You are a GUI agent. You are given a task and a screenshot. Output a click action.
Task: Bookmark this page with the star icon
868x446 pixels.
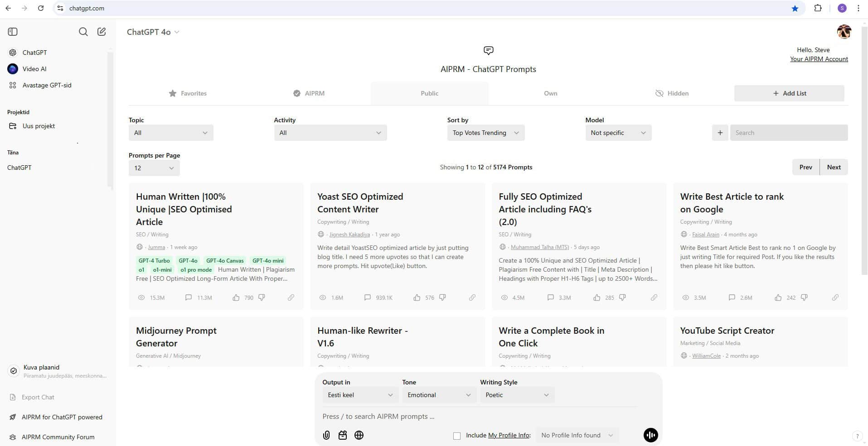795,8
